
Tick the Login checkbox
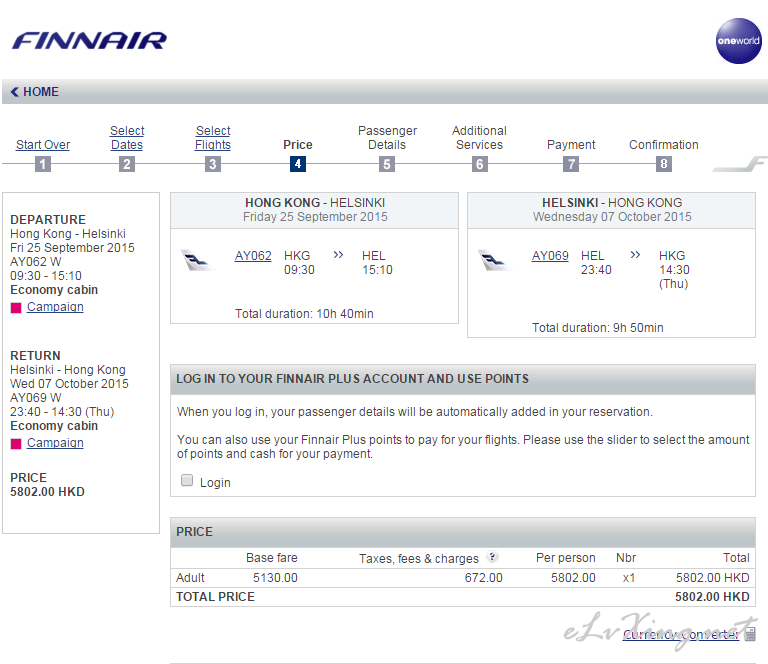tap(187, 481)
